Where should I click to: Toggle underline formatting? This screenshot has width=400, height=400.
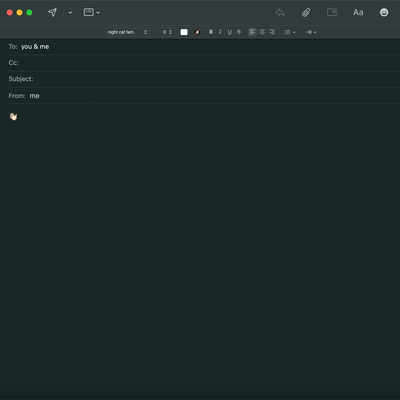[229, 32]
